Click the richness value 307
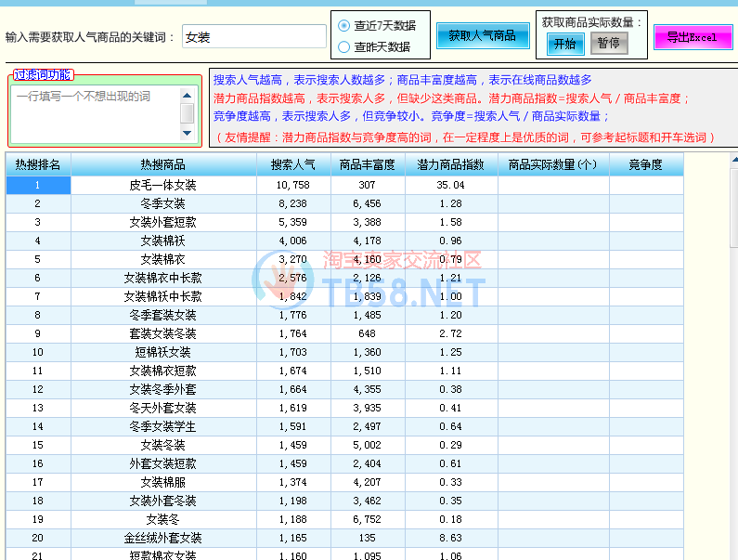This screenshot has height=560, width=738. point(368,186)
